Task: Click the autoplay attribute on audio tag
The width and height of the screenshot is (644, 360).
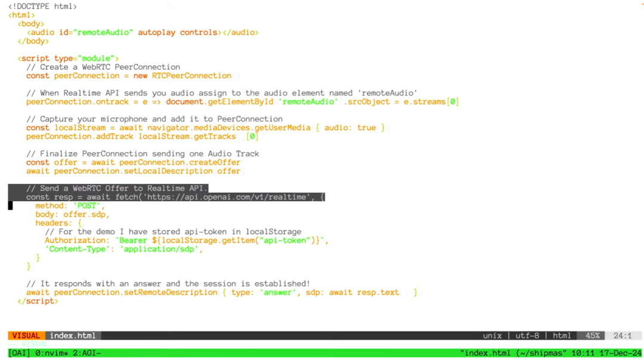Action: point(156,32)
